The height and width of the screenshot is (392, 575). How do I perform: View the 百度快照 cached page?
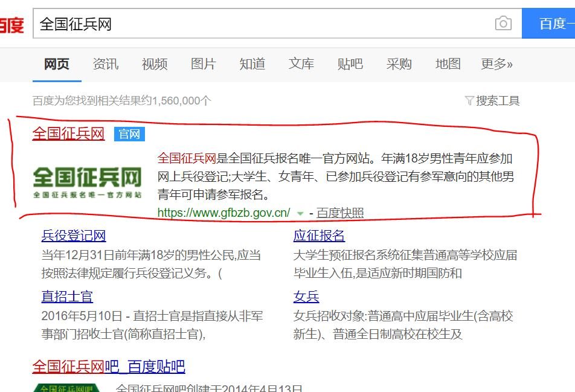pyautogui.click(x=341, y=213)
